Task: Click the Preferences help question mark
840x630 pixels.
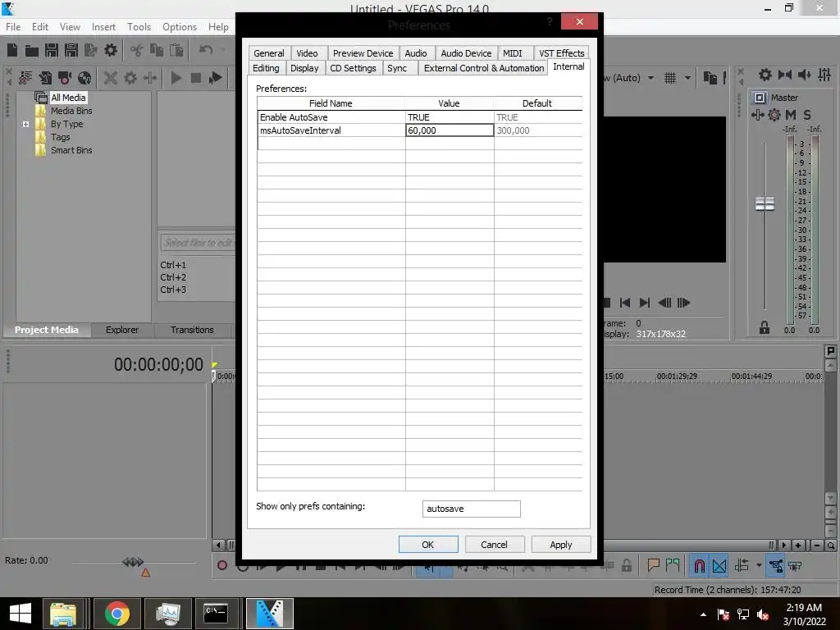Action: (x=550, y=21)
